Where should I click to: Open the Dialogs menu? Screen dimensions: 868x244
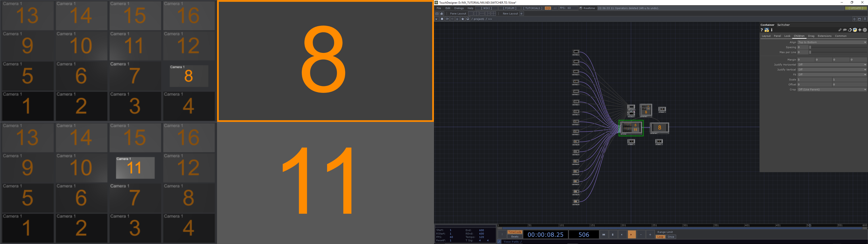coord(459,8)
